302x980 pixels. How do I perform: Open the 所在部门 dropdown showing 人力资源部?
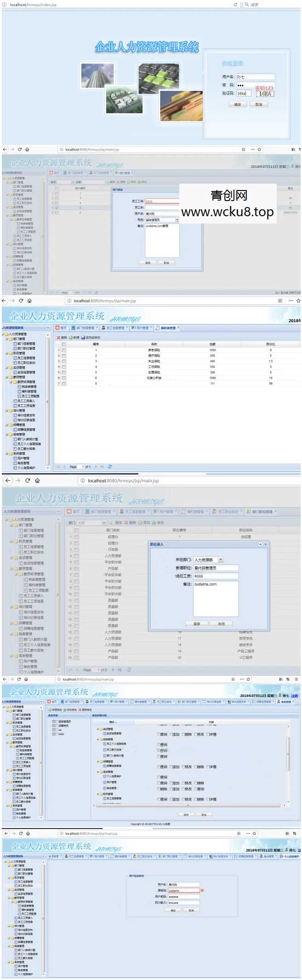click(220, 560)
